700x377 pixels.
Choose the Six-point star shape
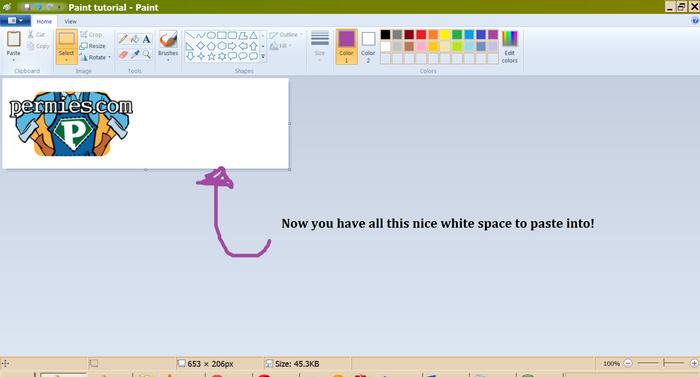[x=222, y=56]
